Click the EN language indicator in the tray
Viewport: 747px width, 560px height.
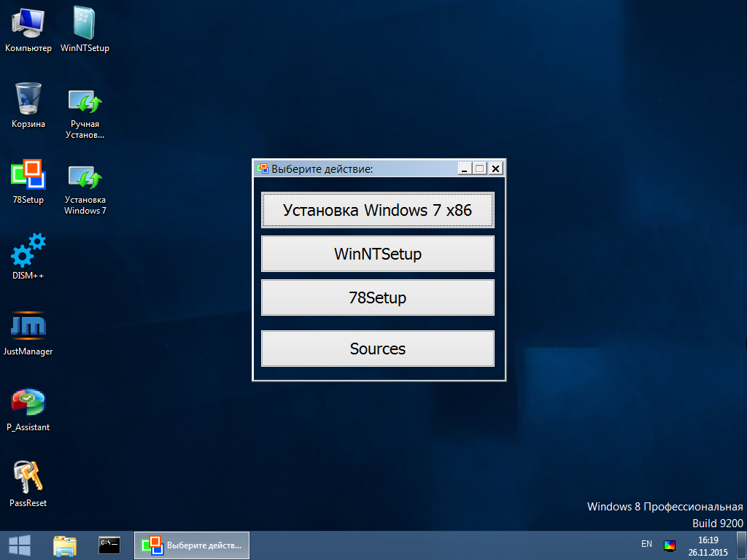pyautogui.click(x=646, y=544)
